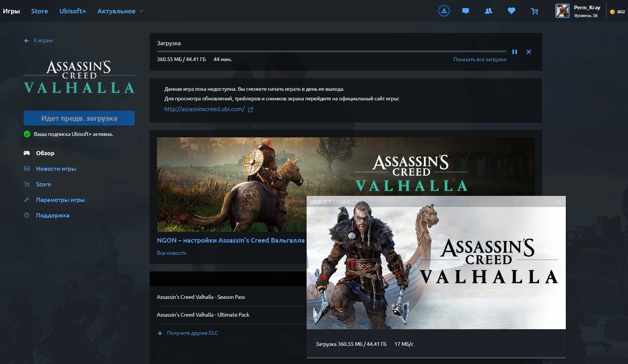Click the popup window's bottom progress bar
Viewport: 628px width, 364px height.
tap(436, 358)
